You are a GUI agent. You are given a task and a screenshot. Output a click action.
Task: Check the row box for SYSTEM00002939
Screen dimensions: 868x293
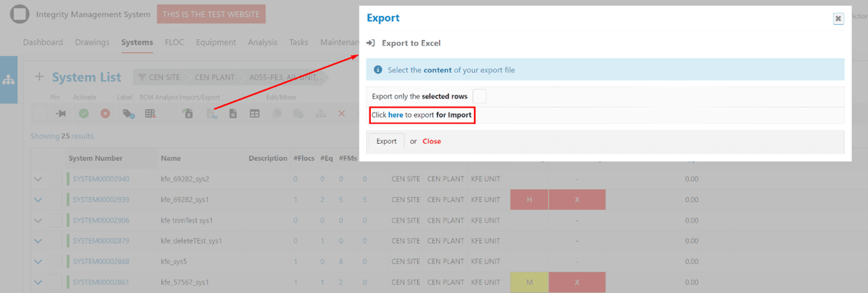[x=56, y=199]
